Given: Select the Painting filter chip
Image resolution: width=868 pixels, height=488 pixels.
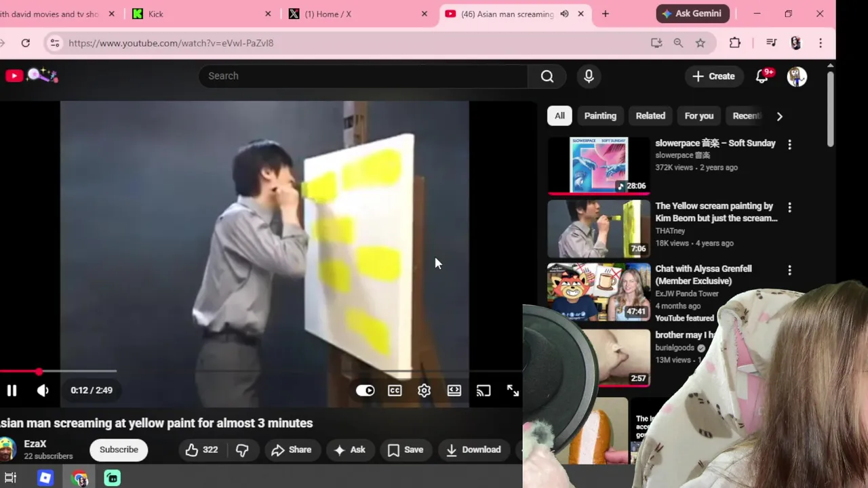Looking at the screenshot, I should [x=600, y=116].
